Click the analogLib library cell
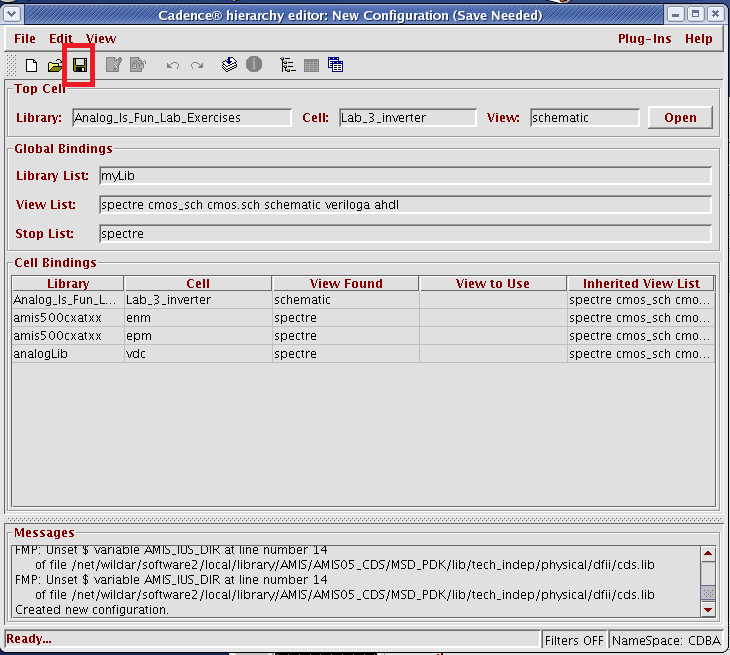The image size is (730, 655). [x=68, y=354]
